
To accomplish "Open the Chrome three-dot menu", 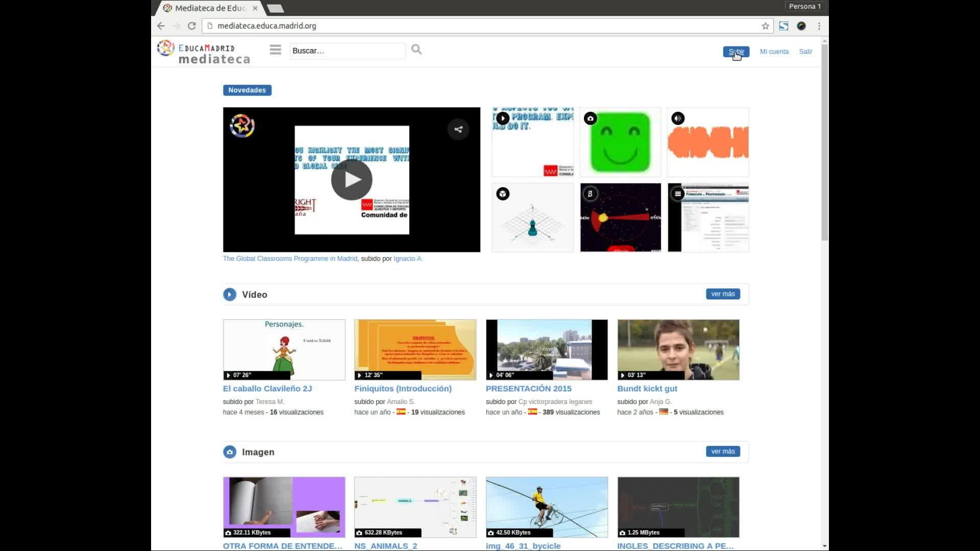I will pyautogui.click(x=819, y=26).
